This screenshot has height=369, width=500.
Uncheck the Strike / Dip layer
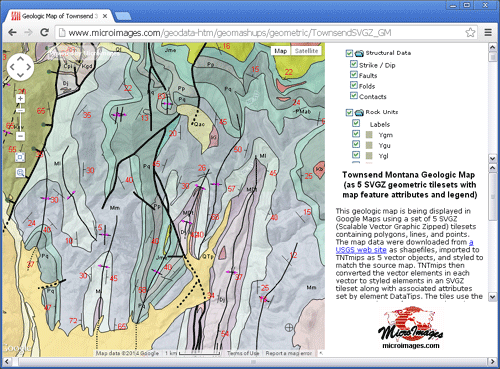pos(354,64)
